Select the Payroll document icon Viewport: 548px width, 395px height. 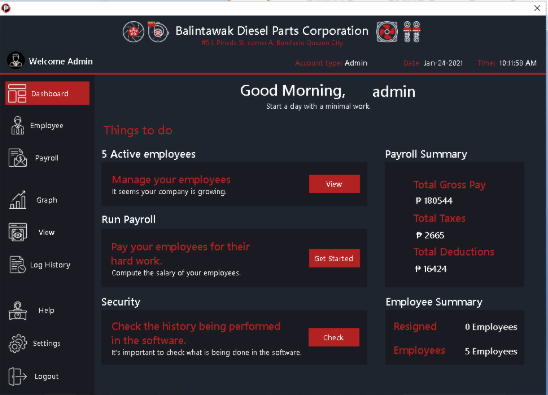[x=17, y=158]
